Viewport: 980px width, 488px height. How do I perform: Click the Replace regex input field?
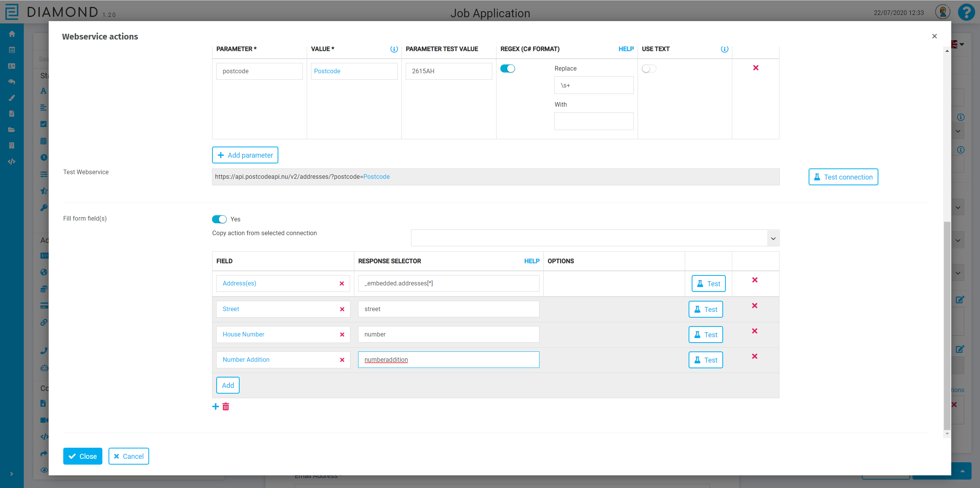click(x=594, y=85)
